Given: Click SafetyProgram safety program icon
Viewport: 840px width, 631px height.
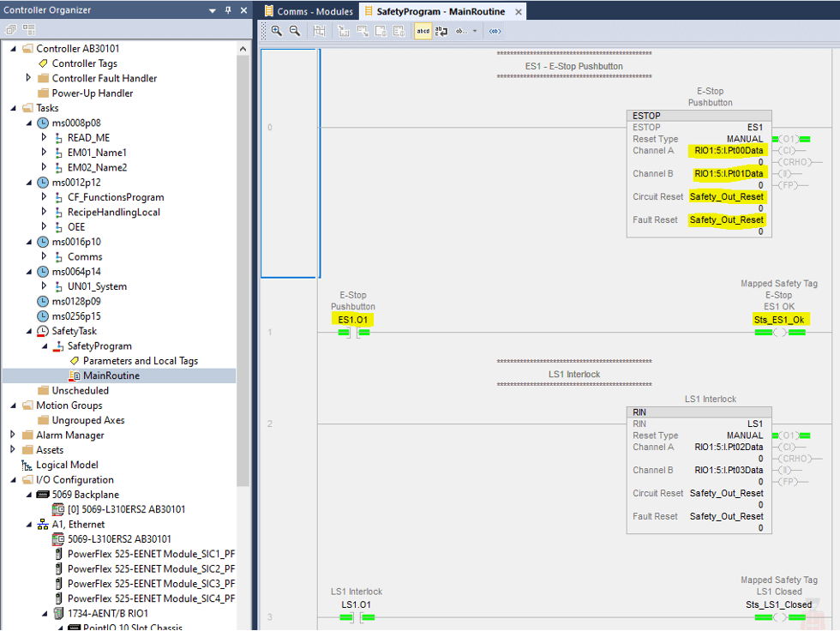Looking at the screenshot, I should coord(58,346).
